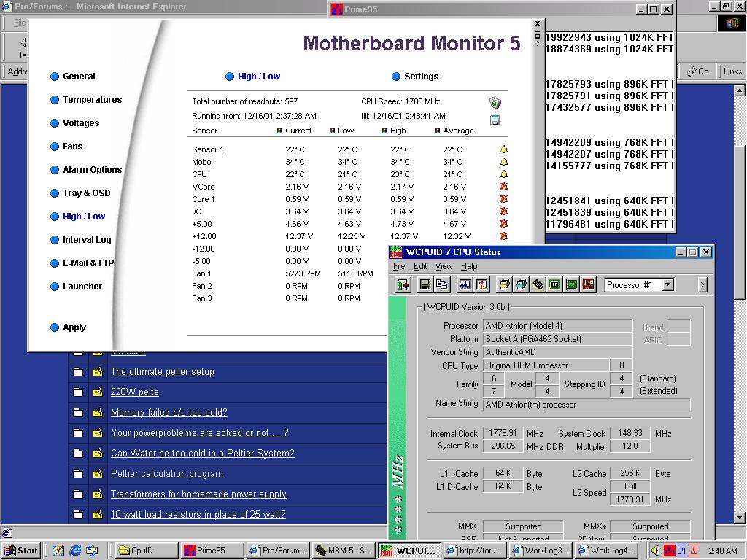Switch to Prime95 taskbar button
Image resolution: width=747 pixels, height=560 pixels.
point(211,551)
